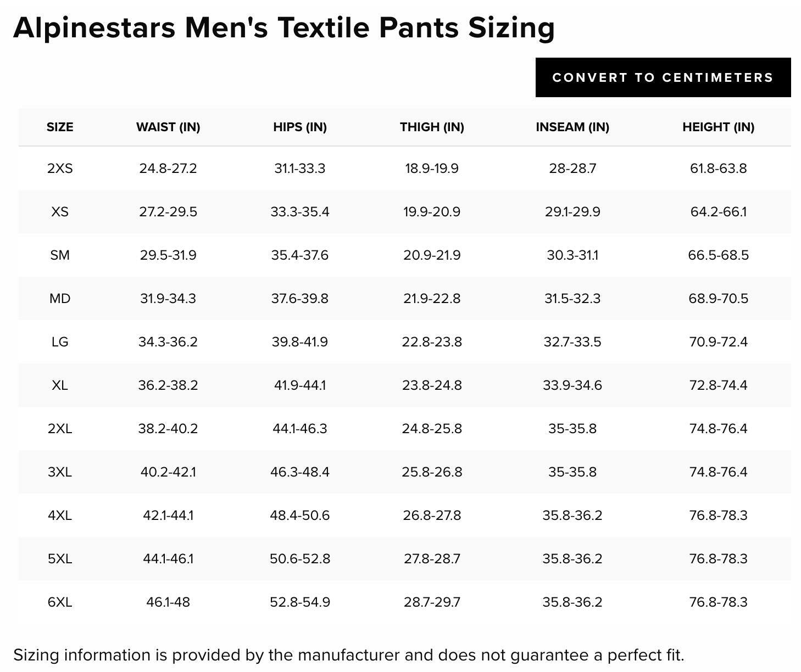This screenshot has width=801, height=672.
Task: Click thigh value 25.8-26.8 in 3XL row
Action: (x=432, y=472)
